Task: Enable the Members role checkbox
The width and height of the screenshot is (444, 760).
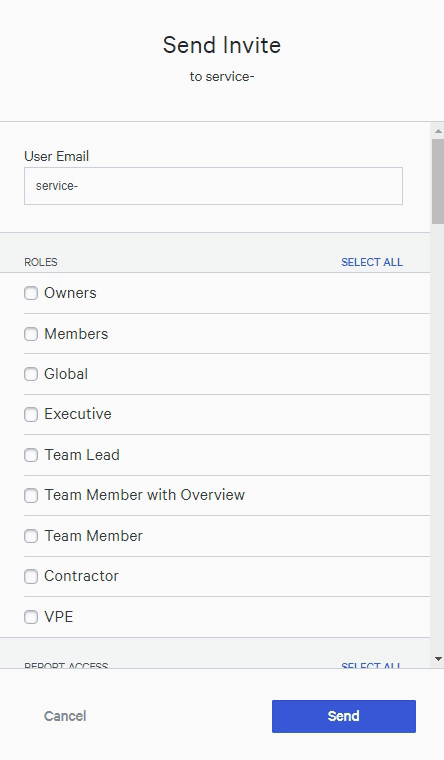Action: point(31,334)
